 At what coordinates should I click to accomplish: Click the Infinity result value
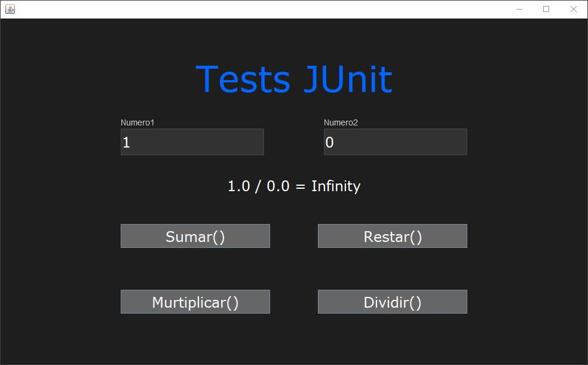[335, 186]
